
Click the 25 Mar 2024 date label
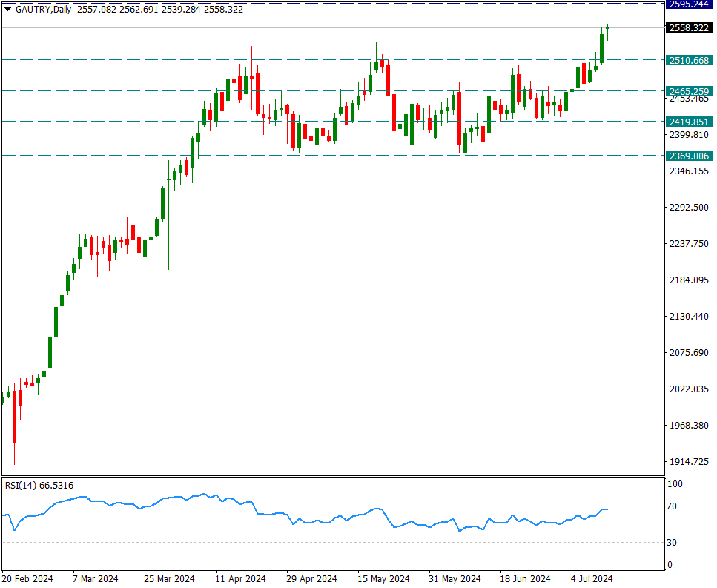169,579
